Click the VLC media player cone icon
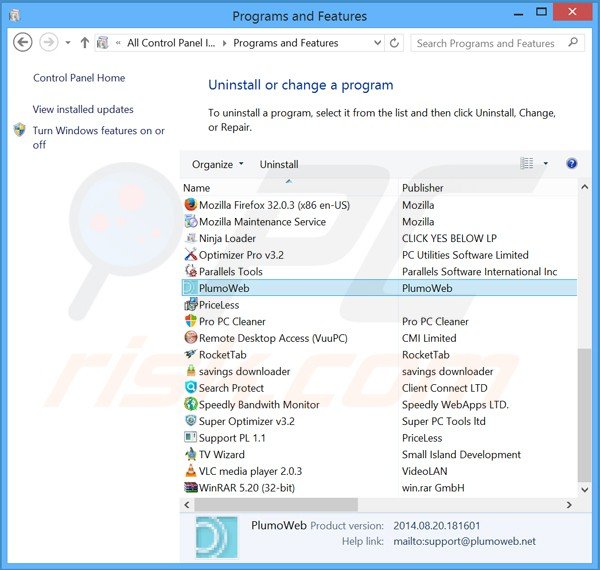Viewport: 600px width, 570px height. (x=191, y=471)
